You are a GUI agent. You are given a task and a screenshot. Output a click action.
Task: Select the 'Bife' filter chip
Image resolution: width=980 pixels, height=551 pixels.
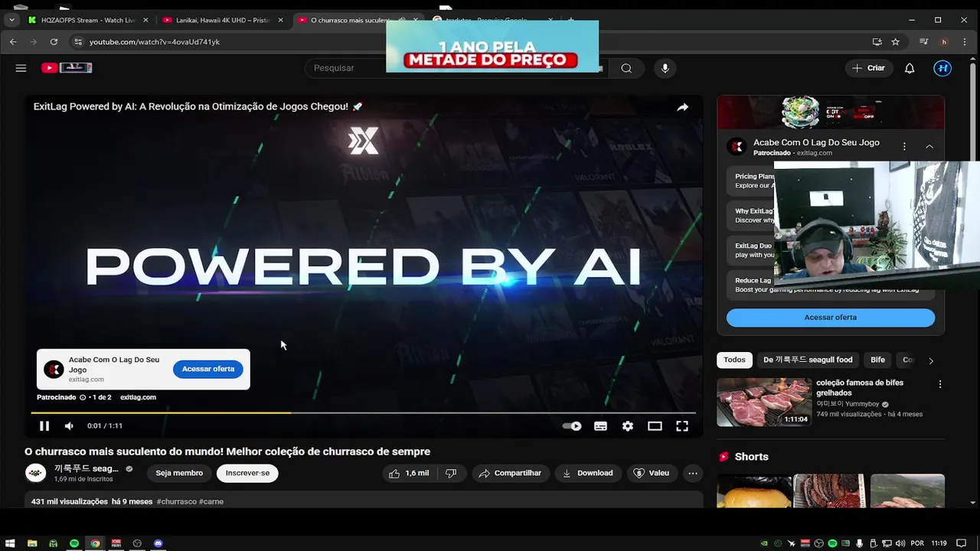coord(877,360)
